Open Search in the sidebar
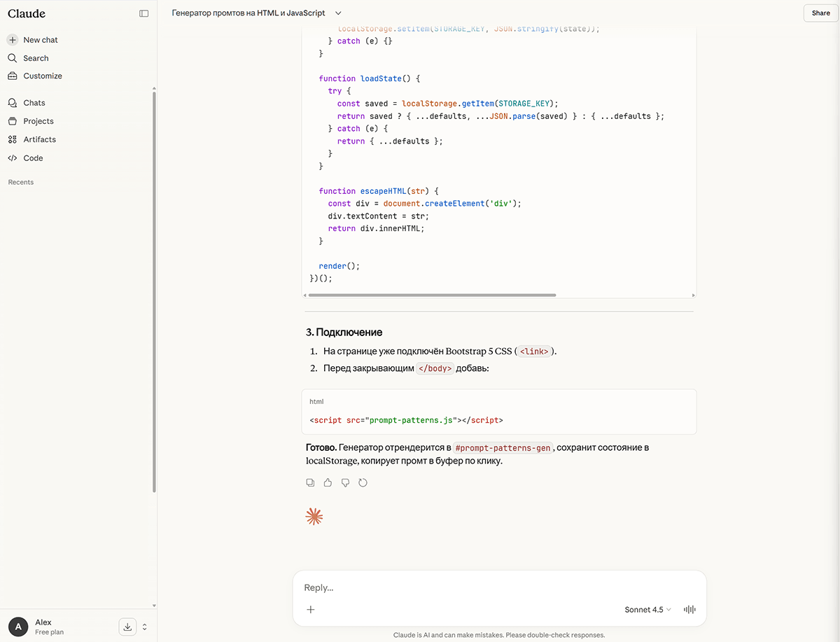Viewport: 840px width, 642px height. coord(36,58)
